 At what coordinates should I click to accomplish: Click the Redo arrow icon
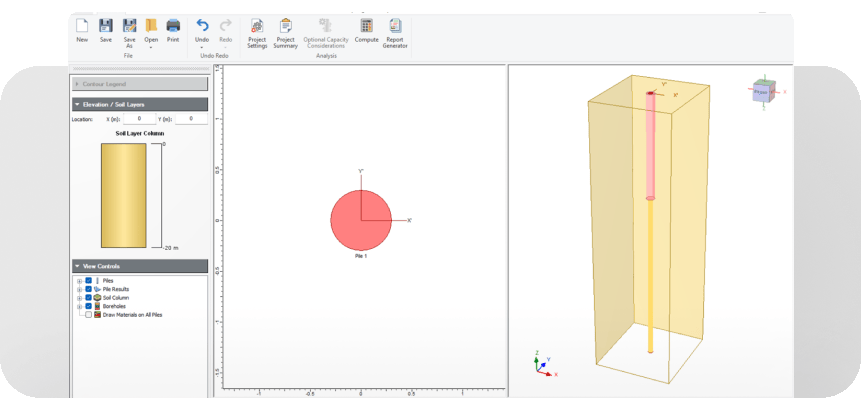pos(225,26)
